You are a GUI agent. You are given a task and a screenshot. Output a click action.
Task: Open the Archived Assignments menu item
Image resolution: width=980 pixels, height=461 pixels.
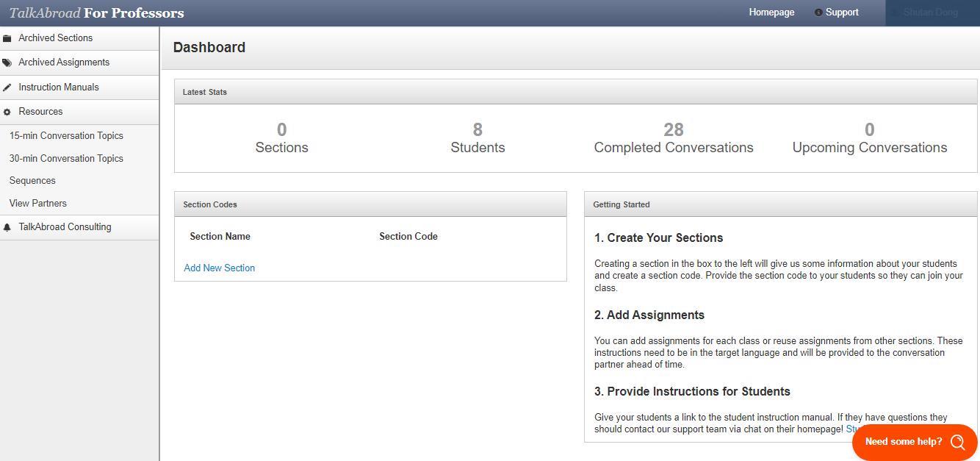(x=64, y=62)
